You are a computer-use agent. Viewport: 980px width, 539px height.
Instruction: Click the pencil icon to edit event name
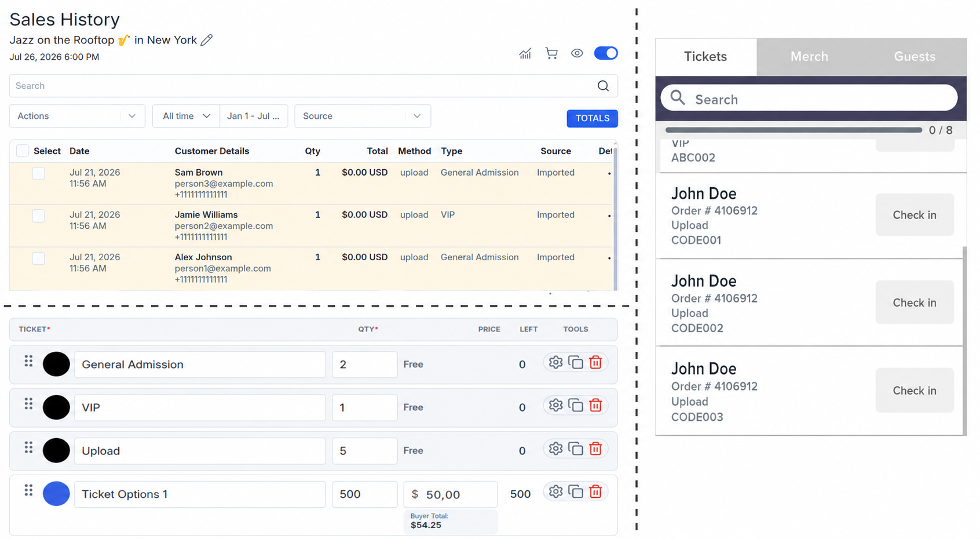(206, 40)
